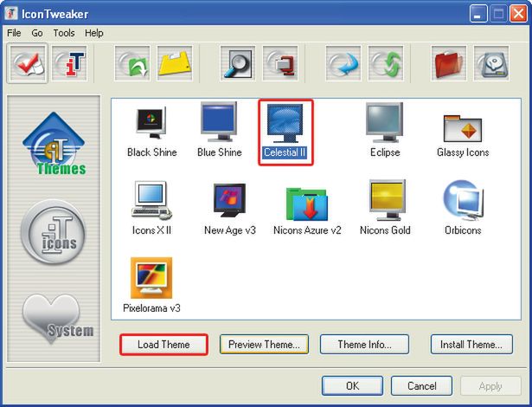532x407 pixels.
Task: Select the Black Shine theme icon
Action: click(151, 131)
